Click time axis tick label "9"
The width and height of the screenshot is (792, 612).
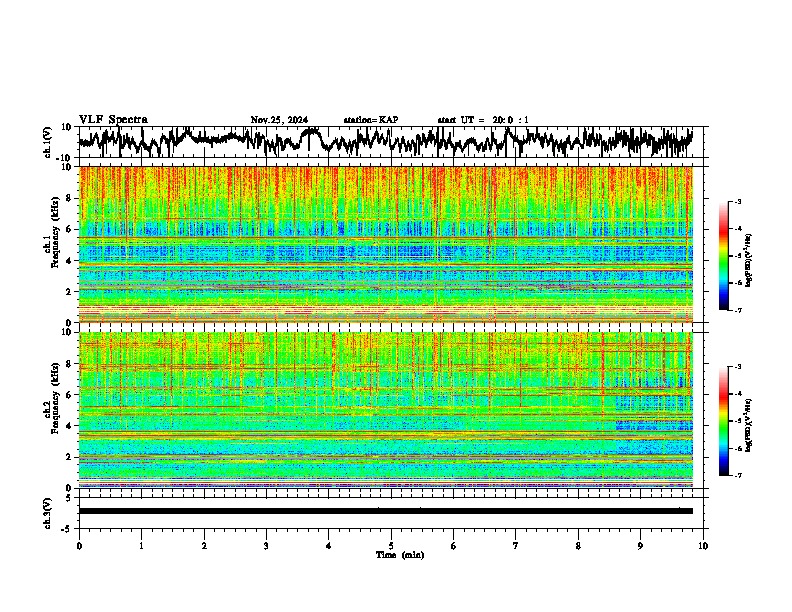(640, 546)
